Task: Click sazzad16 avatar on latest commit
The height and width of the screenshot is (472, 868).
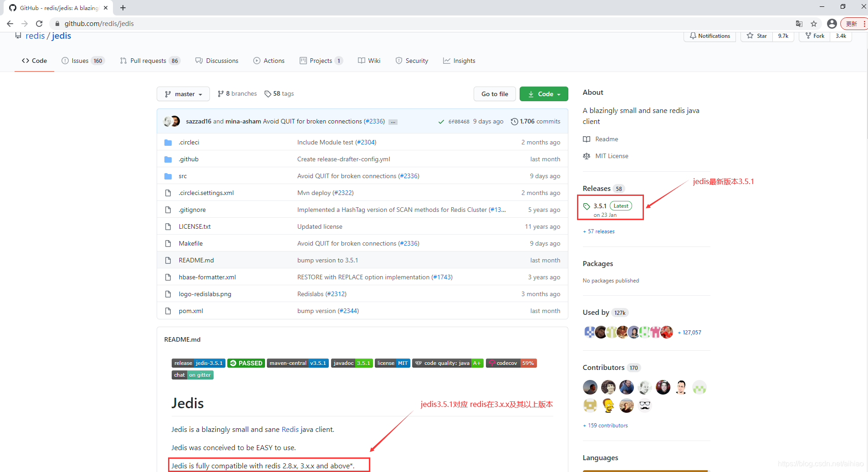Action: [x=168, y=121]
